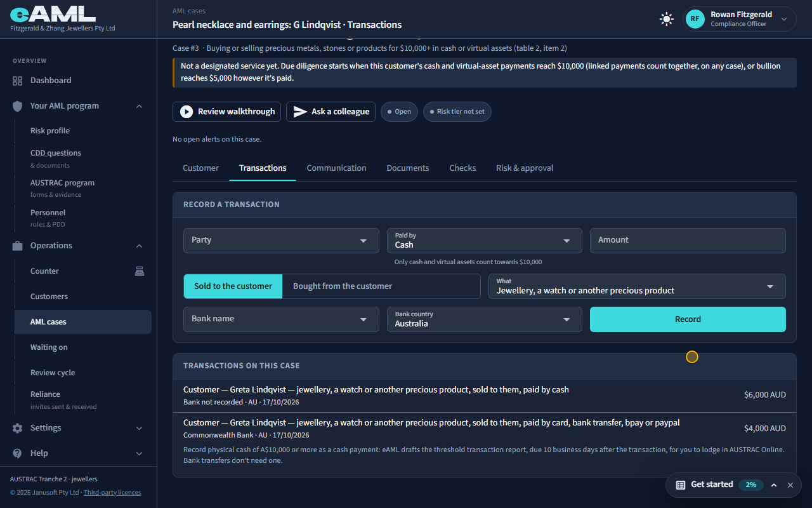Open the Paid by Cash dropdown

[x=485, y=241]
